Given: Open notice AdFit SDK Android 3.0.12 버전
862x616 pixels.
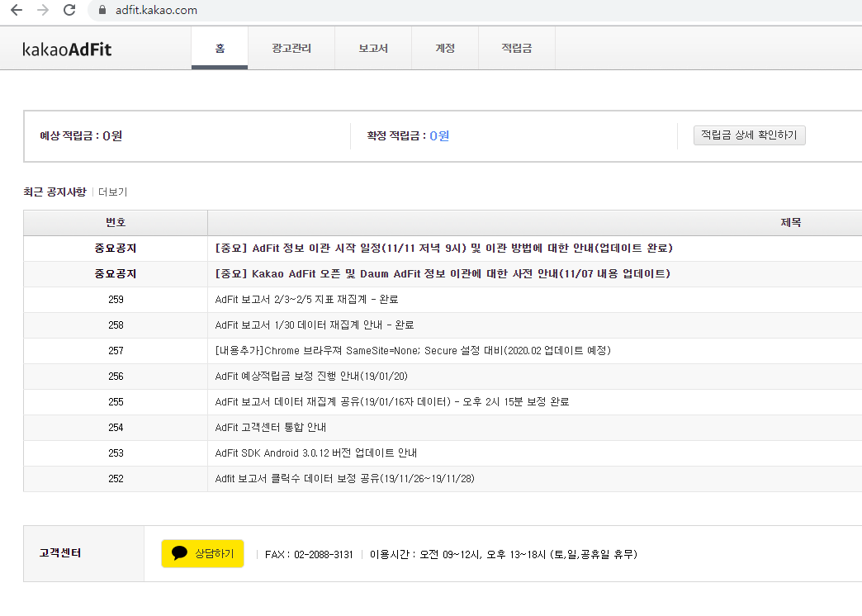Looking at the screenshot, I should pos(316,453).
